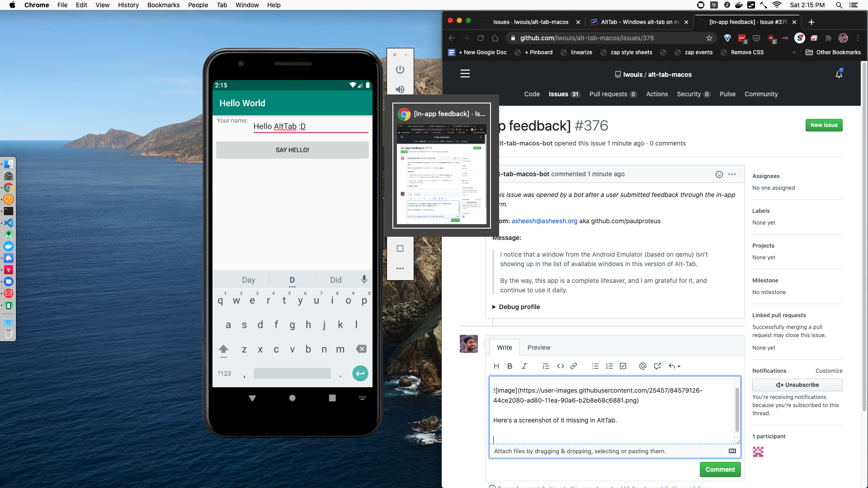The height and width of the screenshot is (488, 868).
Task: Click the emulator power button
Action: (x=400, y=70)
